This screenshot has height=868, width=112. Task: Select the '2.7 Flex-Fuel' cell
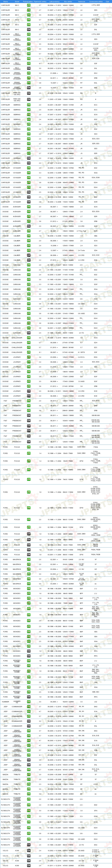coord(81,231)
